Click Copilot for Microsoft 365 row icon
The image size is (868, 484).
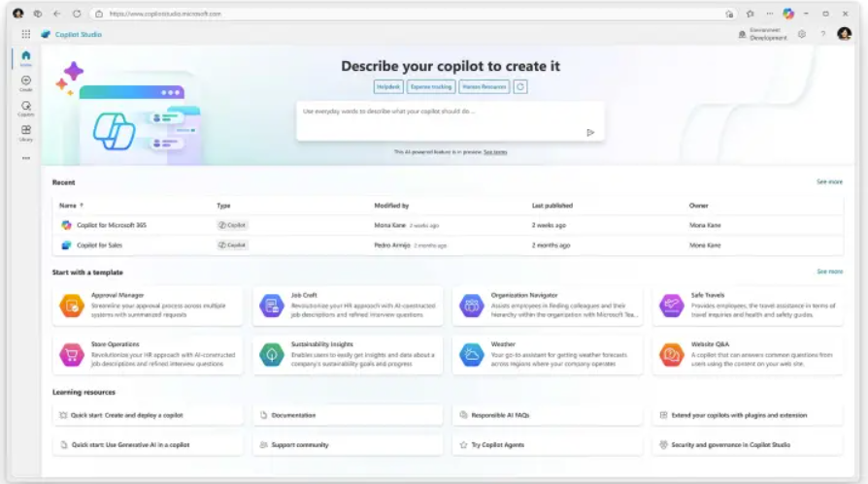tap(66, 225)
